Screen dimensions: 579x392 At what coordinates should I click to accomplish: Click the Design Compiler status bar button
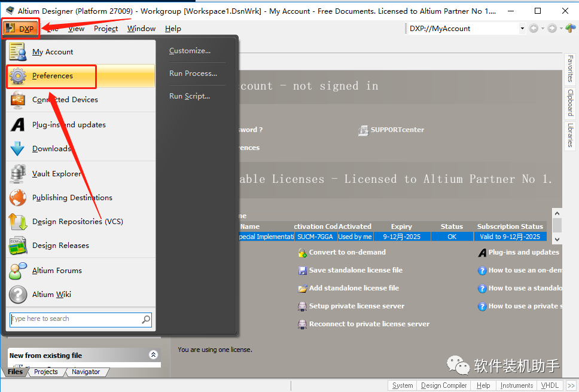444,385
